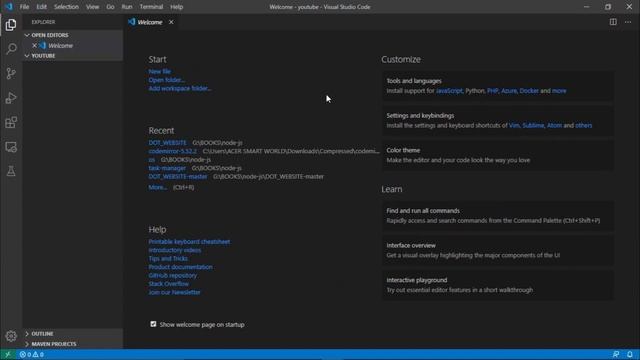640x360 pixels.
Task: Install PHP support link
Action: (493, 91)
